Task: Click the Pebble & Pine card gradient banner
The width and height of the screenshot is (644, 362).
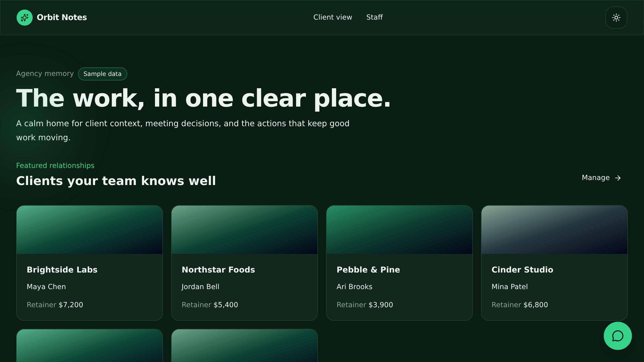Action: pos(399,230)
